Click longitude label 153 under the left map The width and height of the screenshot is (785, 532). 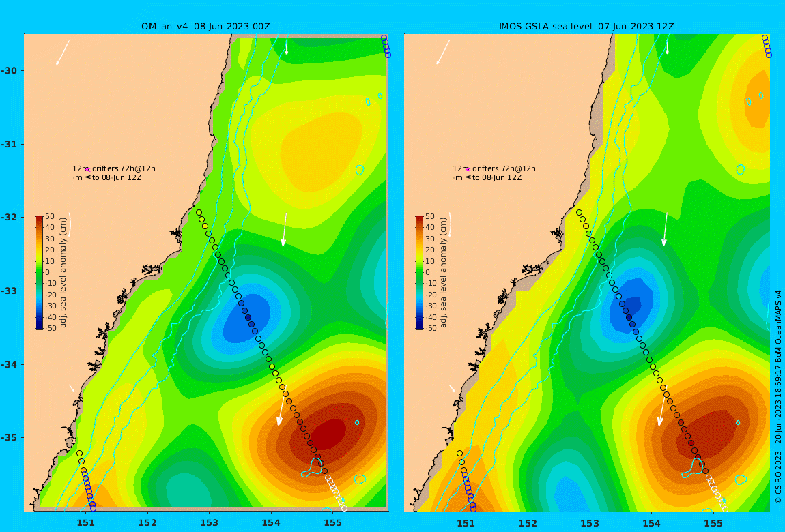[210, 523]
